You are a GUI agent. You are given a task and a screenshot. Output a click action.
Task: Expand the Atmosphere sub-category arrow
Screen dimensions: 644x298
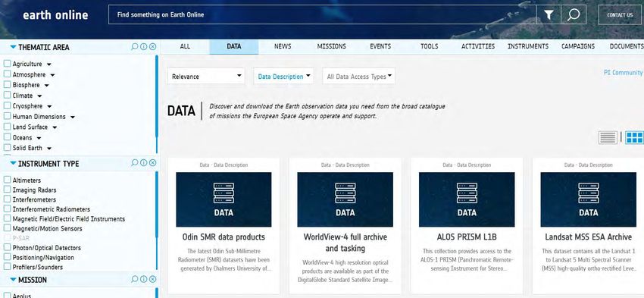(52, 75)
